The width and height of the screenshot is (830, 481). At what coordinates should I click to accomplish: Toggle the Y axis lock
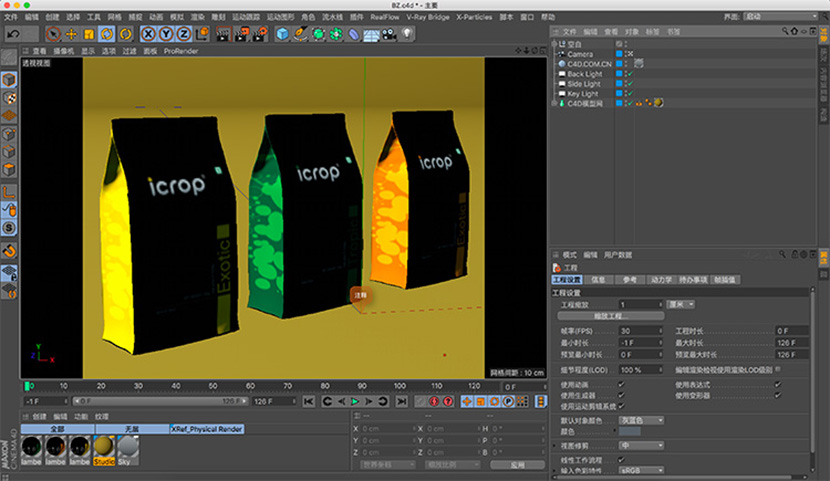166,34
